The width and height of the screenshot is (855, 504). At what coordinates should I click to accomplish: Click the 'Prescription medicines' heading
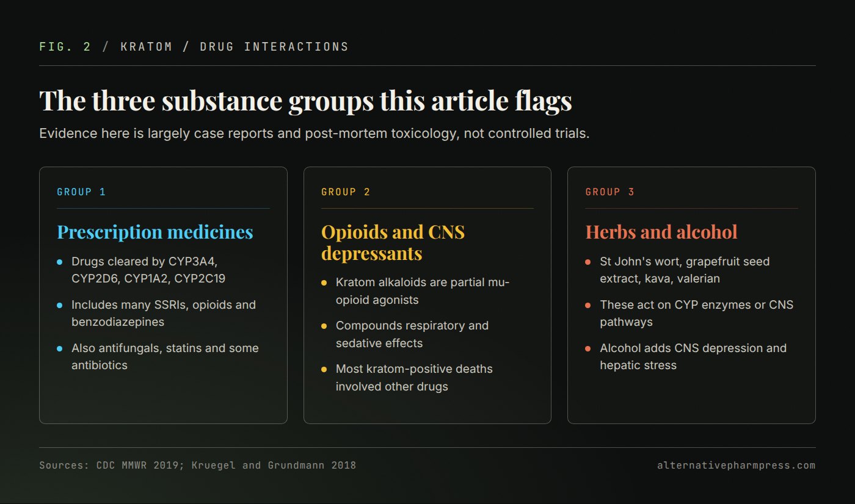[x=155, y=232]
